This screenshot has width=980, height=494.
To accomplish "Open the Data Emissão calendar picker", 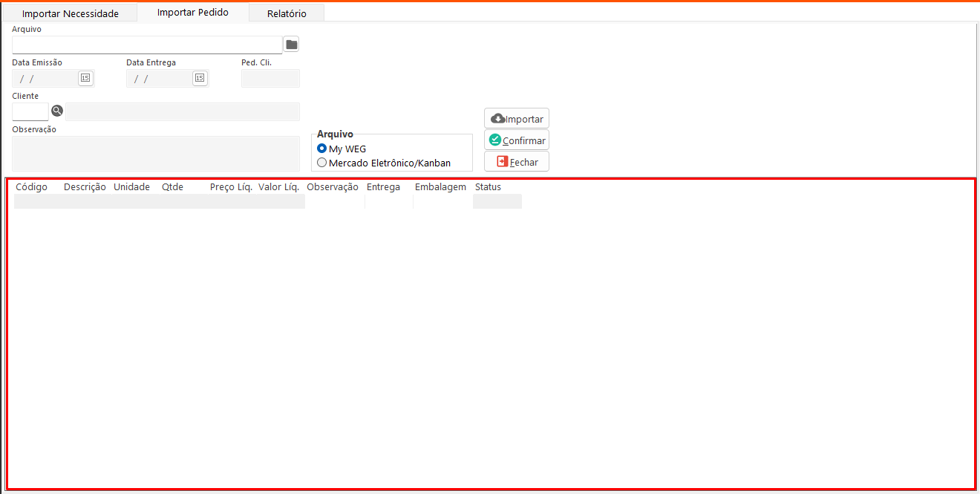I will click(x=85, y=78).
